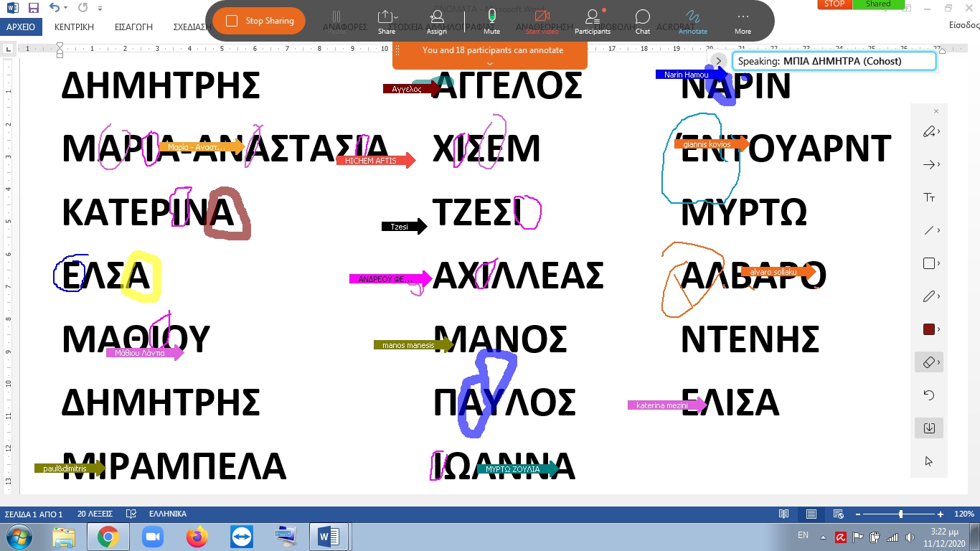Open Firefox from the taskbar
Image resolution: width=980 pixels, height=551 pixels.
(196, 536)
